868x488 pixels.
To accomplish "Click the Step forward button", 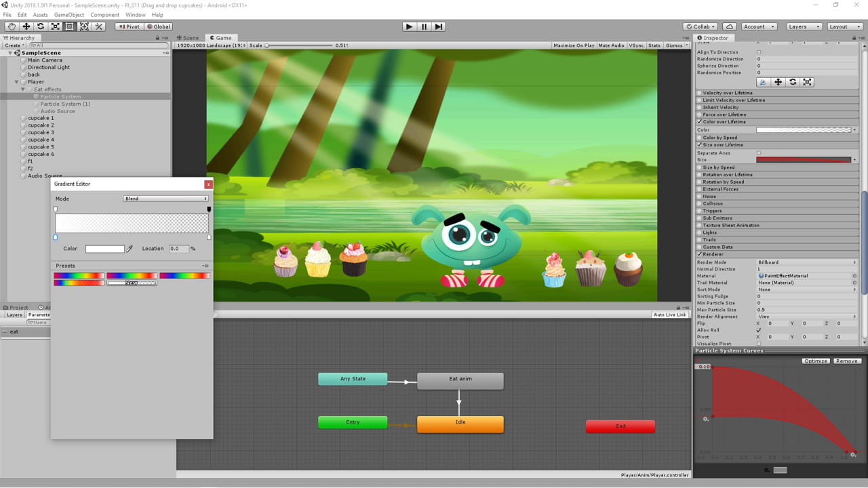I will pos(439,26).
